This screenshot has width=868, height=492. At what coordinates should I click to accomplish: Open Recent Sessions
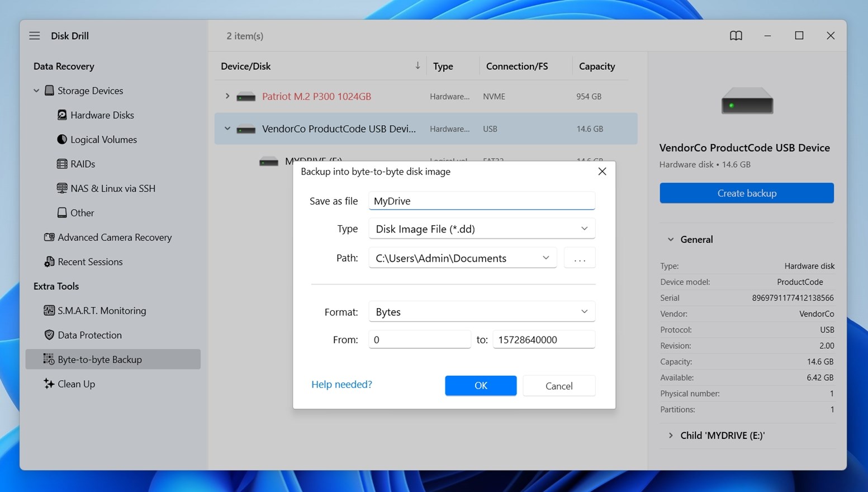(90, 262)
